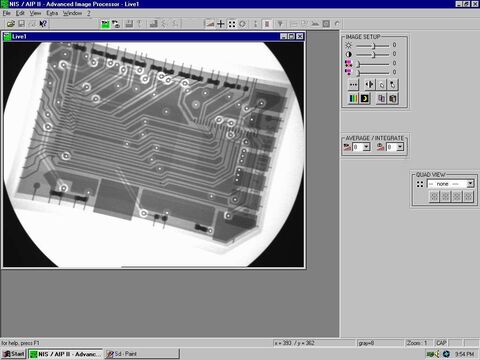
Task: Click the round system tray icon near clock
Action: (x=447, y=354)
